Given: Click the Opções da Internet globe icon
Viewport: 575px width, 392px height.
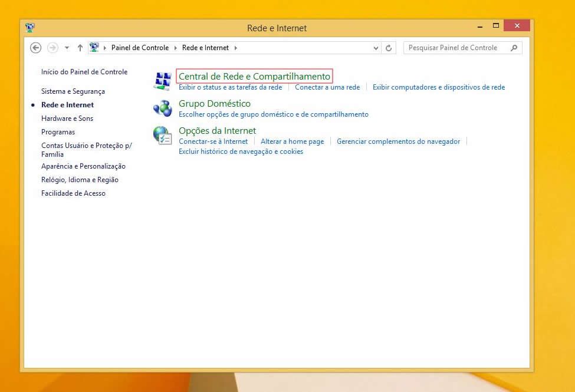Looking at the screenshot, I should (x=162, y=135).
